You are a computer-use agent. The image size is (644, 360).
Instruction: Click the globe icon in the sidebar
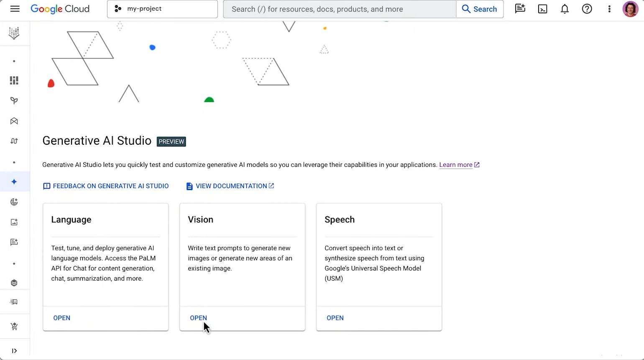pos(14,202)
